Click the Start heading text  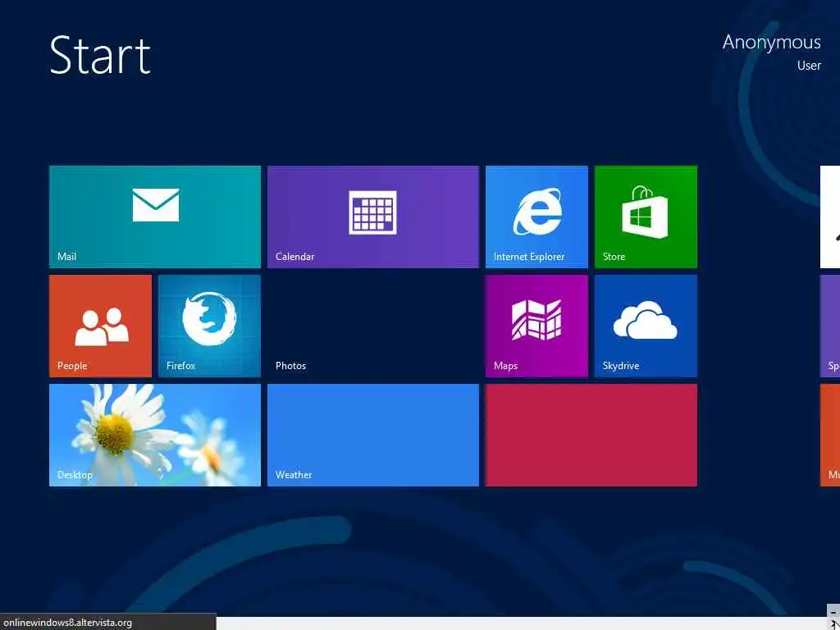100,55
